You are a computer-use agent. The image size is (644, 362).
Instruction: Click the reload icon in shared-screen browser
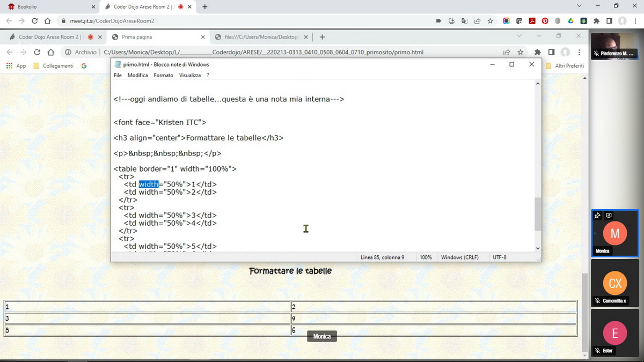pos(37,52)
